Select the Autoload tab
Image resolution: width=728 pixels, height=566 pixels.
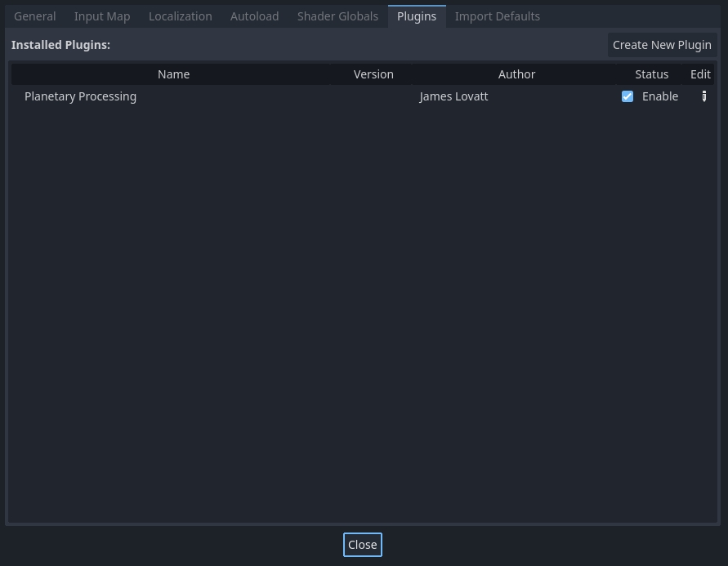click(254, 16)
